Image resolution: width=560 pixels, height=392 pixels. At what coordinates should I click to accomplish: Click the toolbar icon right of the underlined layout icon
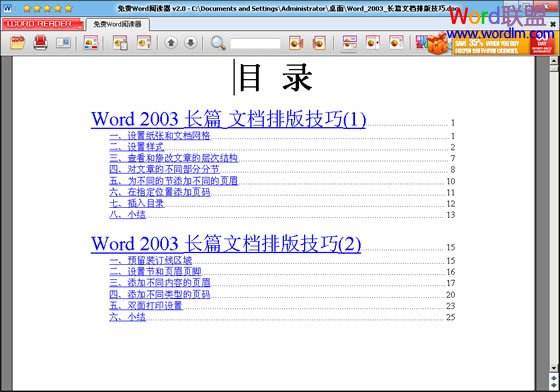click(x=372, y=42)
